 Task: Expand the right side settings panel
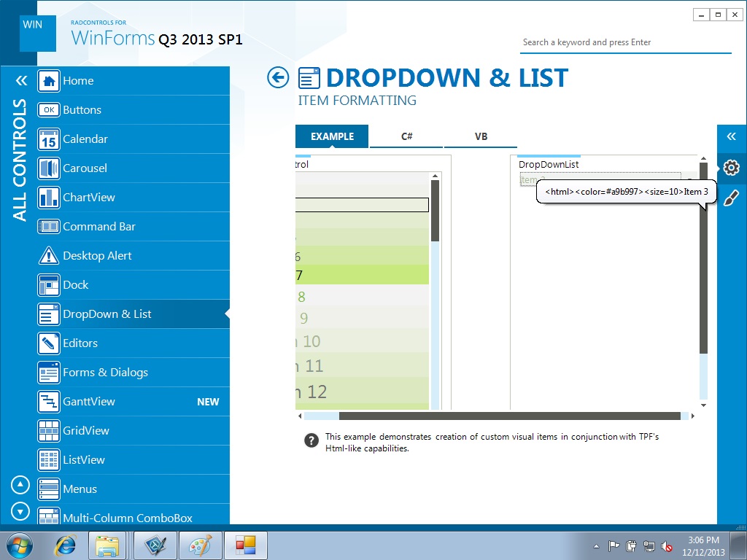pyautogui.click(x=731, y=136)
